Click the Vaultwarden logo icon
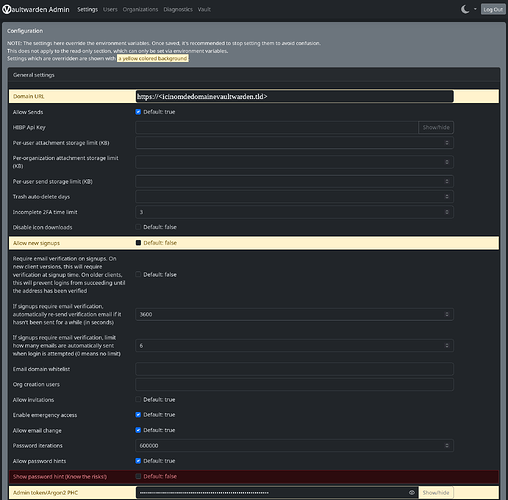The image size is (508, 500). click(7, 9)
